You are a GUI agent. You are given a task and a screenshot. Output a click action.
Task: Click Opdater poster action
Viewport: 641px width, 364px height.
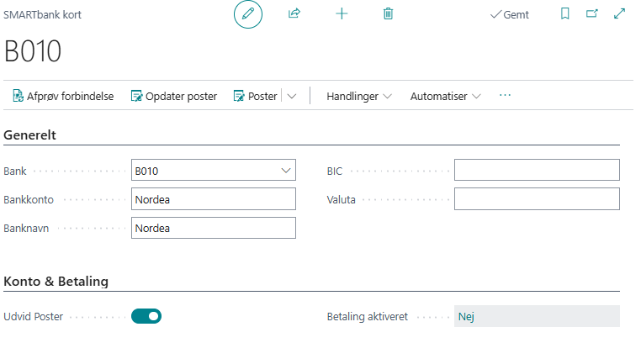[173, 96]
